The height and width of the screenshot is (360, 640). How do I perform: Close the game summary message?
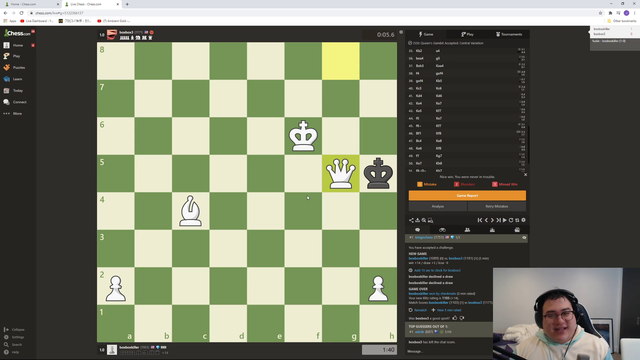pos(525,175)
